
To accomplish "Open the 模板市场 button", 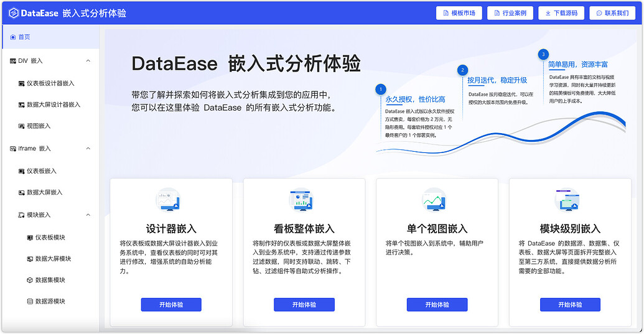I will coord(459,13).
